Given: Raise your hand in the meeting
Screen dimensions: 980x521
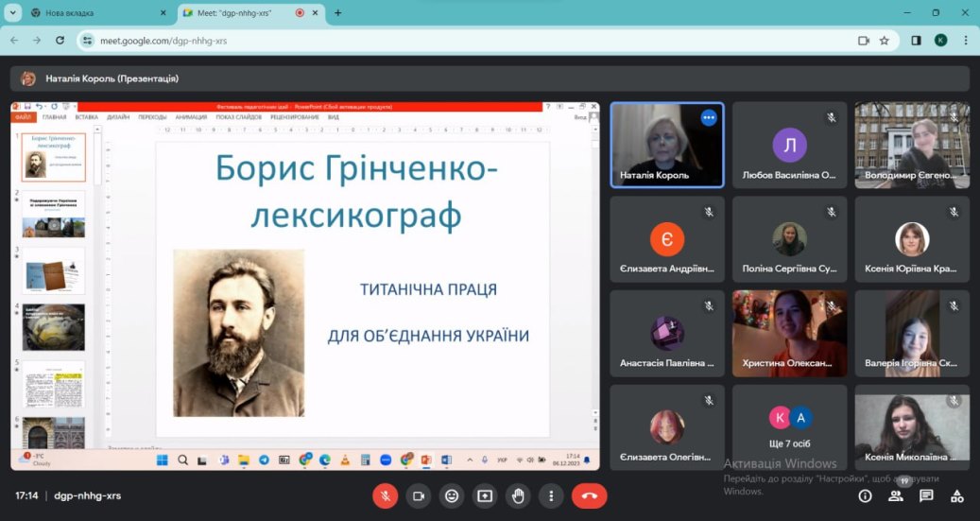Looking at the screenshot, I should point(518,496).
